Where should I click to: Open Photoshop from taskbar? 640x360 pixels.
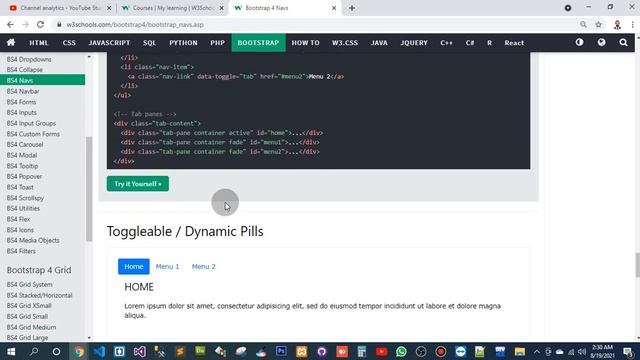click(x=281, y=351)
